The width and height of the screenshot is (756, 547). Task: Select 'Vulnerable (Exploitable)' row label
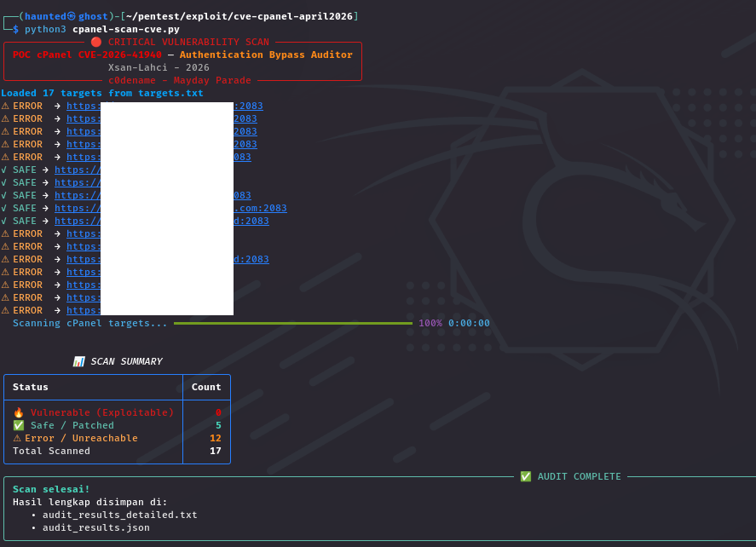click(x=102, y=412)
